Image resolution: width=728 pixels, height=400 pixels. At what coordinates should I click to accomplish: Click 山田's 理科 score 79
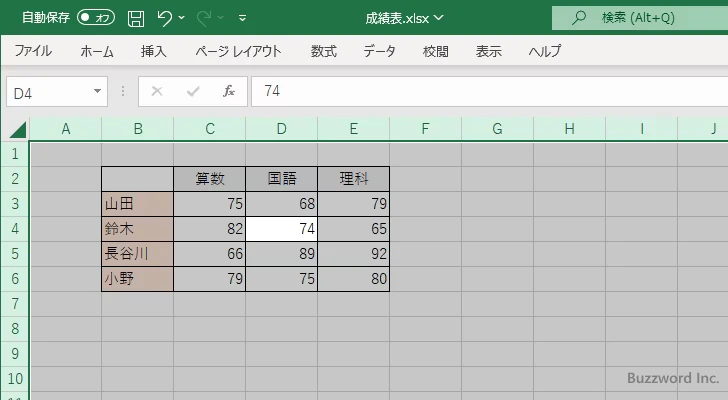pos(353,204)
